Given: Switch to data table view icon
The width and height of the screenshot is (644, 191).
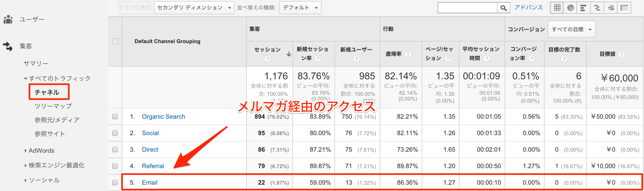Looking at the screenshot, I should pyautogui.click(x=557, y=8).
